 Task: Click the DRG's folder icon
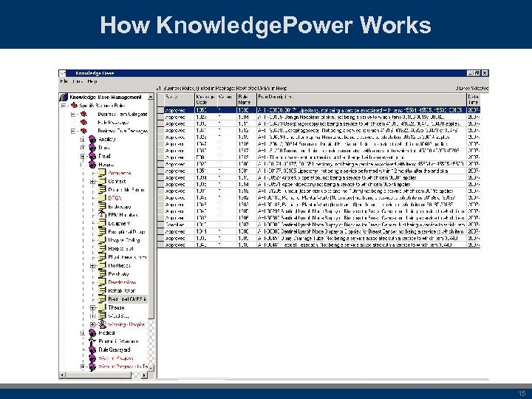pos(102,198)
